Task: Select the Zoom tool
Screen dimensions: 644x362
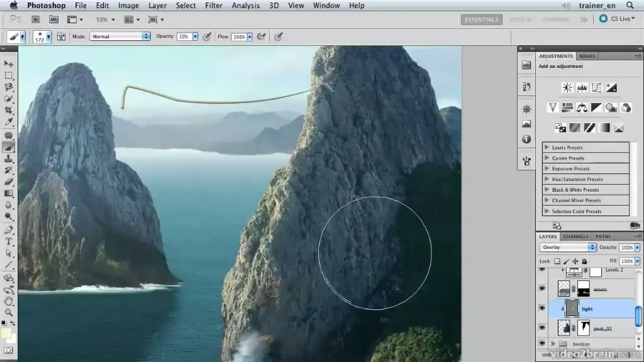Action: pos(9,312)
